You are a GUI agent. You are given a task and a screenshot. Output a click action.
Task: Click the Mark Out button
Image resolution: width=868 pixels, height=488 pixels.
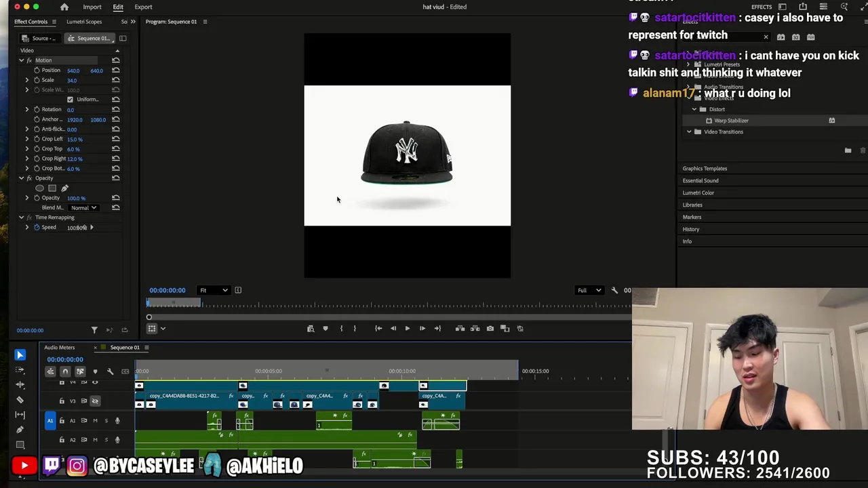pos(355,329)
